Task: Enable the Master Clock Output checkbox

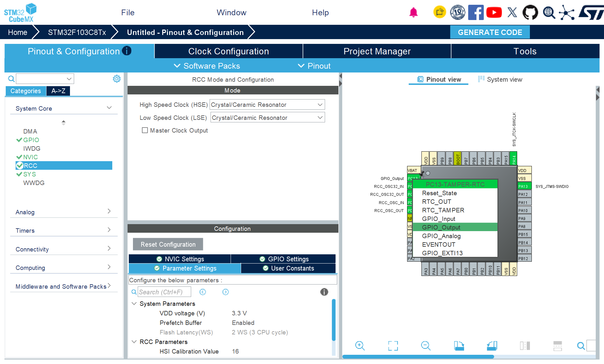Action: [x=145, y=130]
